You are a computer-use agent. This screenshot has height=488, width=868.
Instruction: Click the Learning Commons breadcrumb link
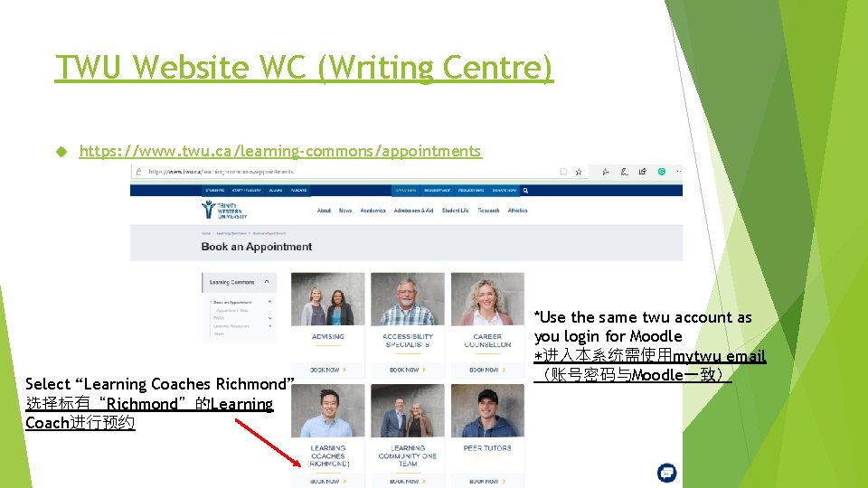[x=231, y=233]
